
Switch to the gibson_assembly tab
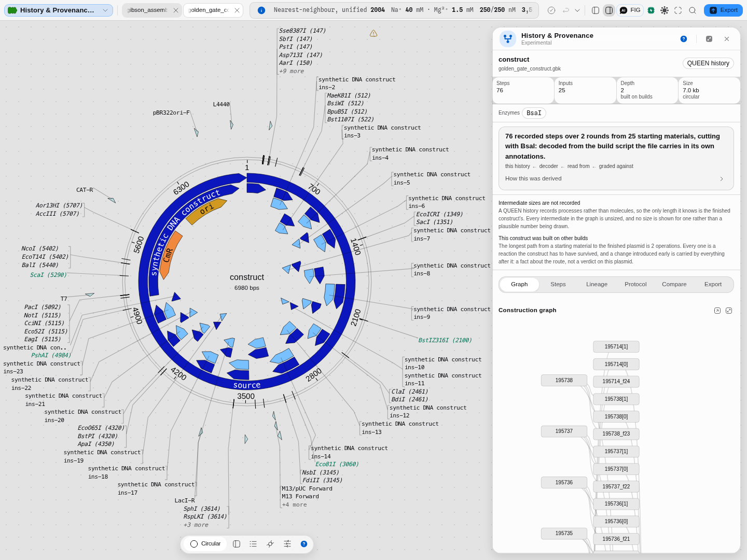point(147,10)
